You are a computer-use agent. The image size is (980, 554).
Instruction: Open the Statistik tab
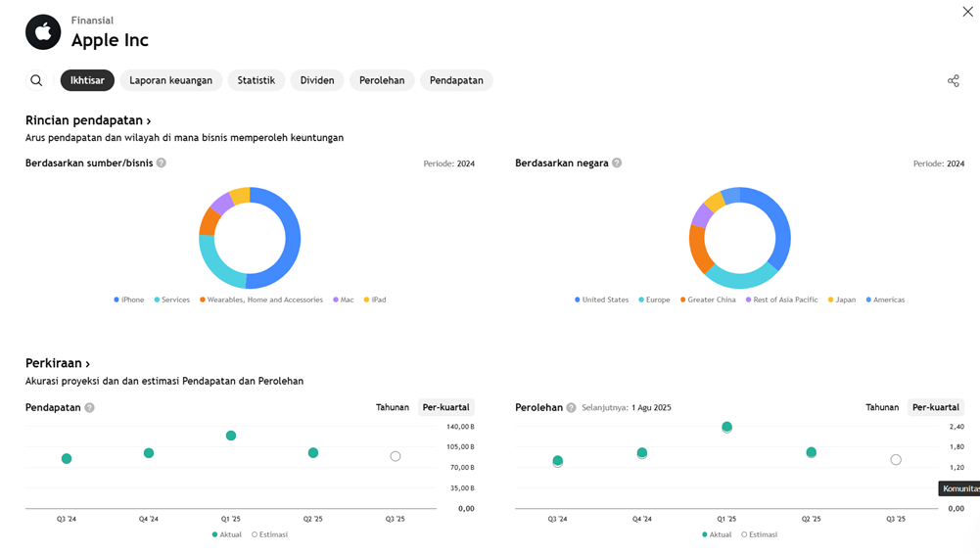point(257,80)
